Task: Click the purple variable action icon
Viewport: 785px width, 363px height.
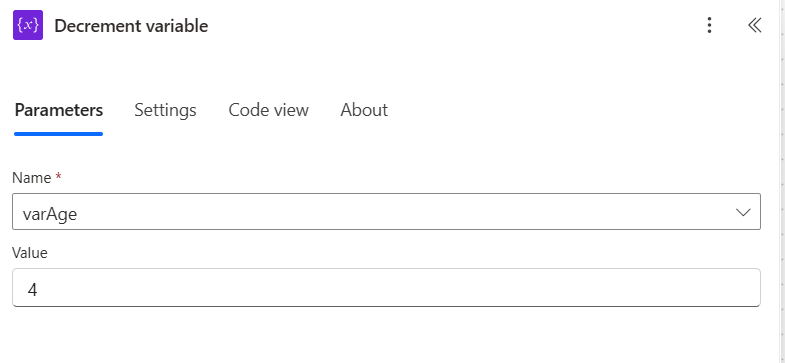Action: [28, 25]
